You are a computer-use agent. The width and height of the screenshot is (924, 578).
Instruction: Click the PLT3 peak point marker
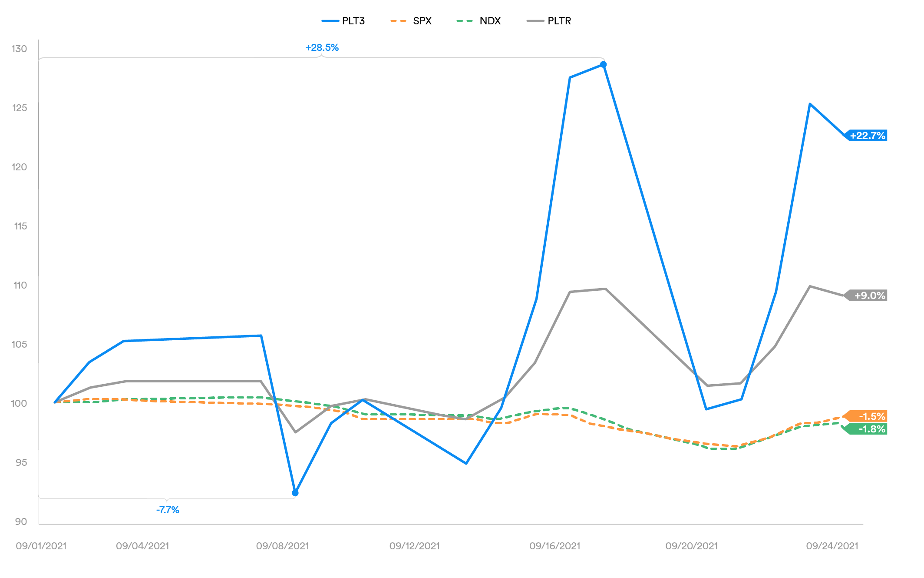tap(603, 64)
